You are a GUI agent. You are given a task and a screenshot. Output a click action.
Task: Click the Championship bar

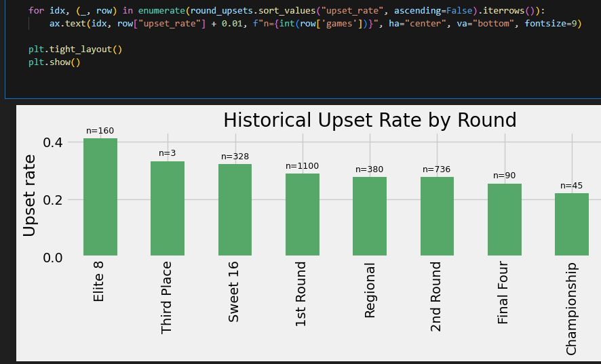tap(571, 224)
